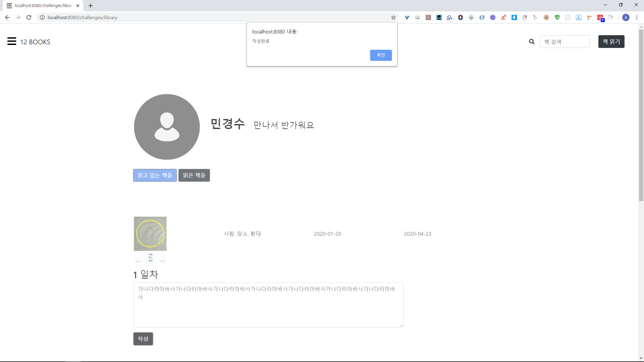Click the blue download arrow extension icon

[x=514, y=17]
